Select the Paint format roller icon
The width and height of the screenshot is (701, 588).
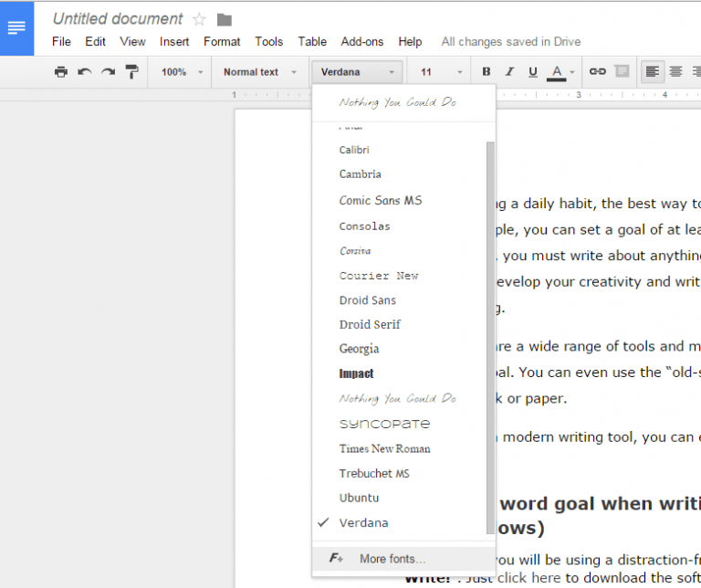pos(132,72)
